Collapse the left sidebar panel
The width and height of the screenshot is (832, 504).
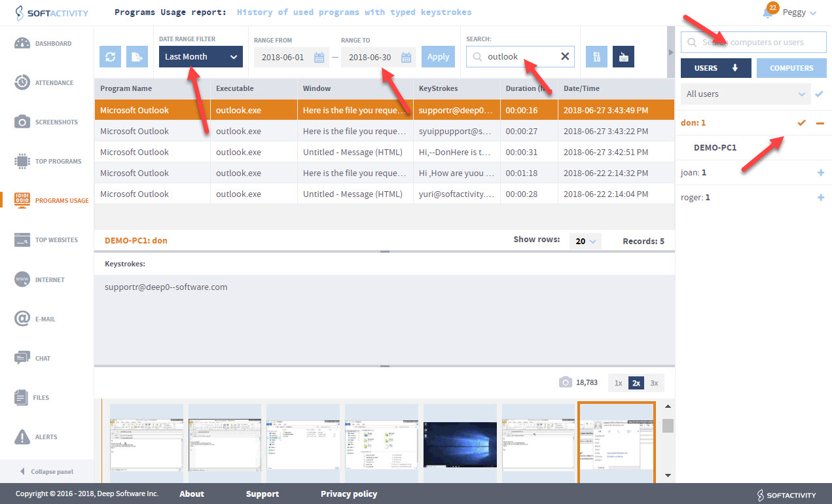pyautogui.click(x=46, y=471)
